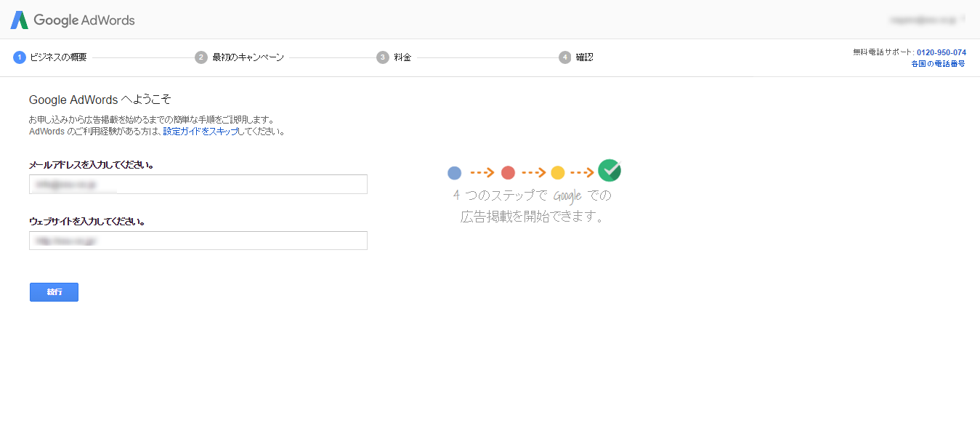Focus the ウェブサイト input field
980x423 pixels.
(x=198, y=241)
